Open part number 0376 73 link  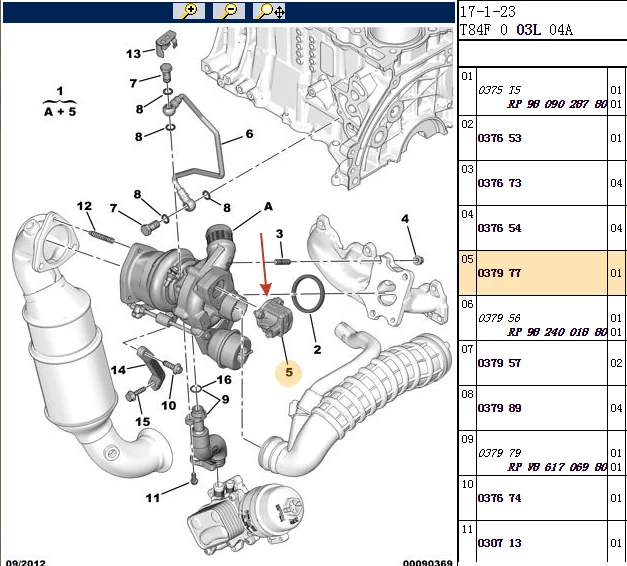pos(499,183)
